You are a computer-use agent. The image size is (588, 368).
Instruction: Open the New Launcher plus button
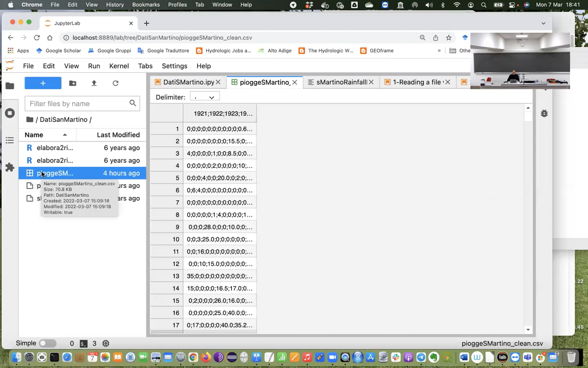coord(43,83)
